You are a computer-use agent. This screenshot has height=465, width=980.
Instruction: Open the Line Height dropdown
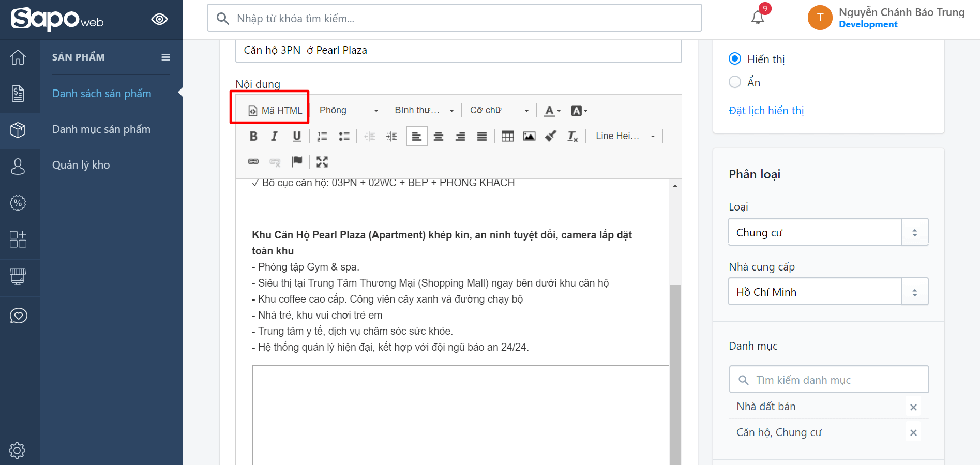[625, 136]
